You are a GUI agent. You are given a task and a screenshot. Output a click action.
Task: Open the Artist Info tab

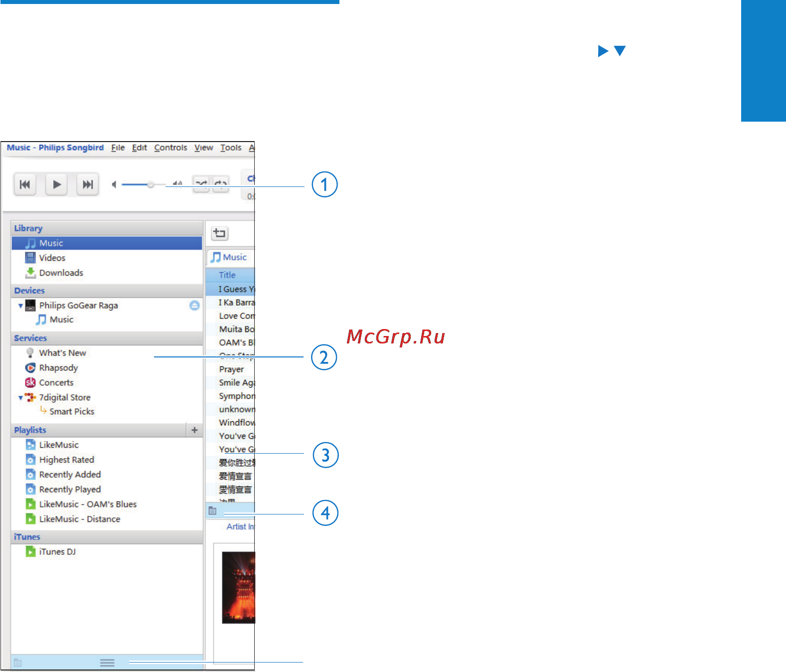240,526
